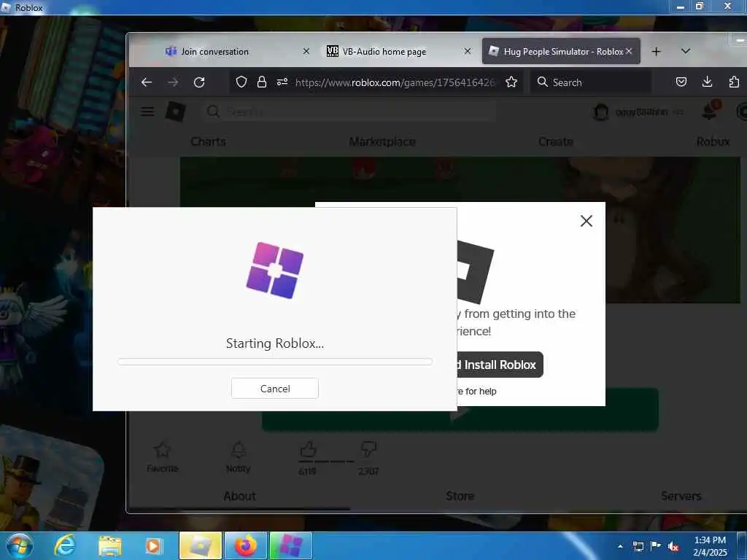Open the Windows Start menu
The height and width of the screenshot is (560, 747).
(20, 545)
